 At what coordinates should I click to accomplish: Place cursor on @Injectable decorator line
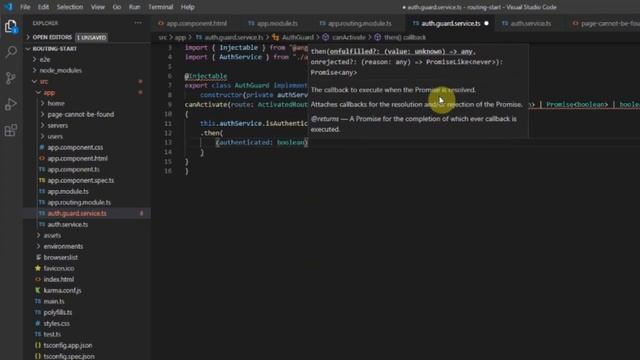(x=206, y=76)
